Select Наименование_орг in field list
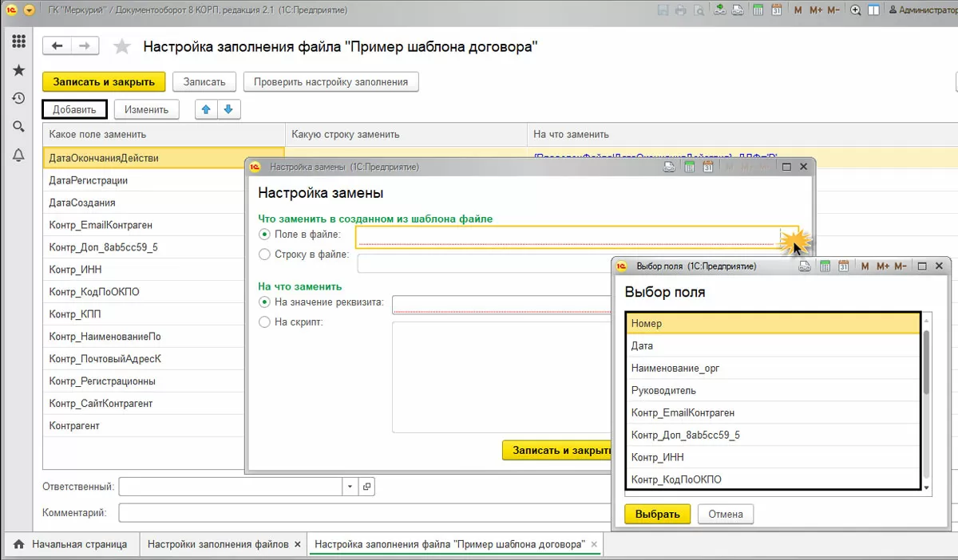 [x=773, y=368]
